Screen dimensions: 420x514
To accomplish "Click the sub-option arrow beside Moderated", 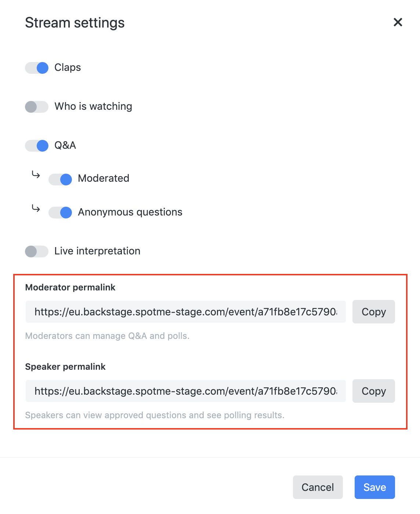I will coord(36,174).
